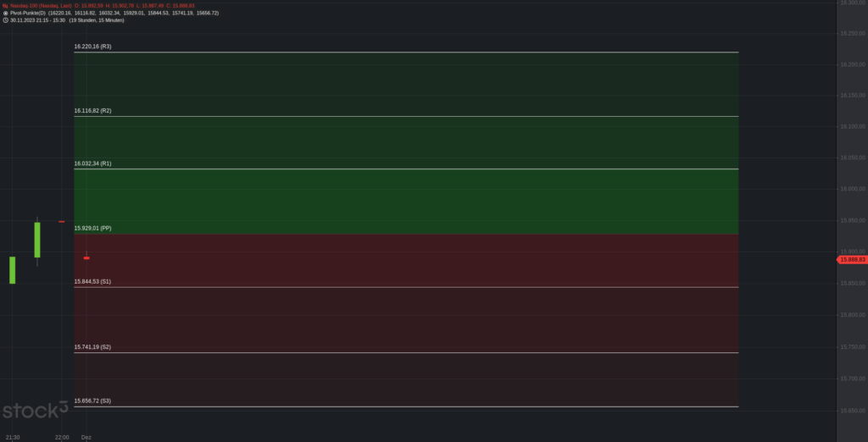Click the Nasdaq-100 candlestick icon in legend
This screenshot has width=868, height=442.
click(5, 5)
